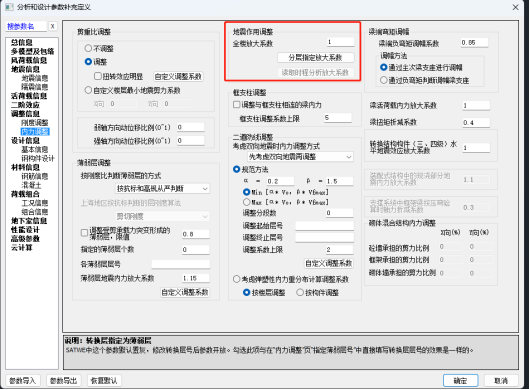
Task: Select 多模型及包络 in the tree
Action: [32, 51]
